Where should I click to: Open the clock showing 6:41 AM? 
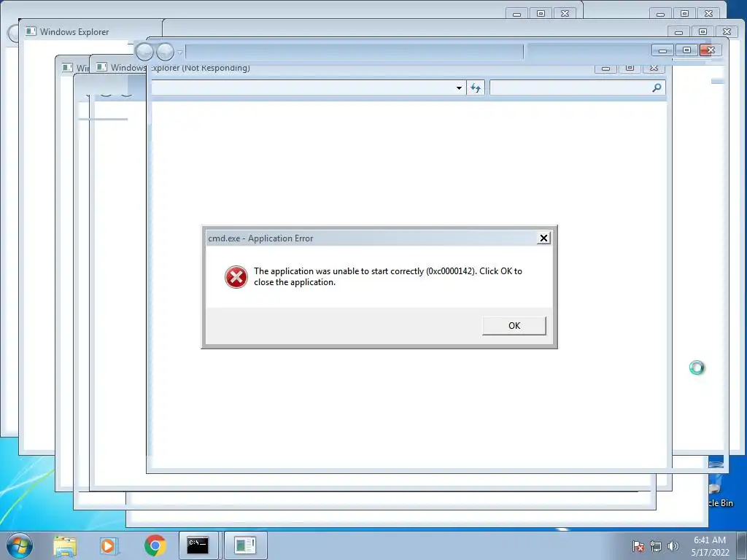pos(710,545)
